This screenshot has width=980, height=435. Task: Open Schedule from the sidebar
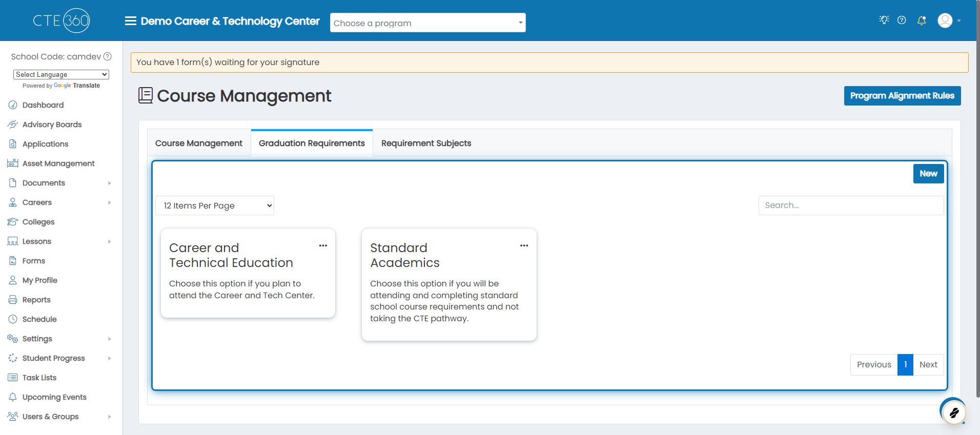click(39, 319)
